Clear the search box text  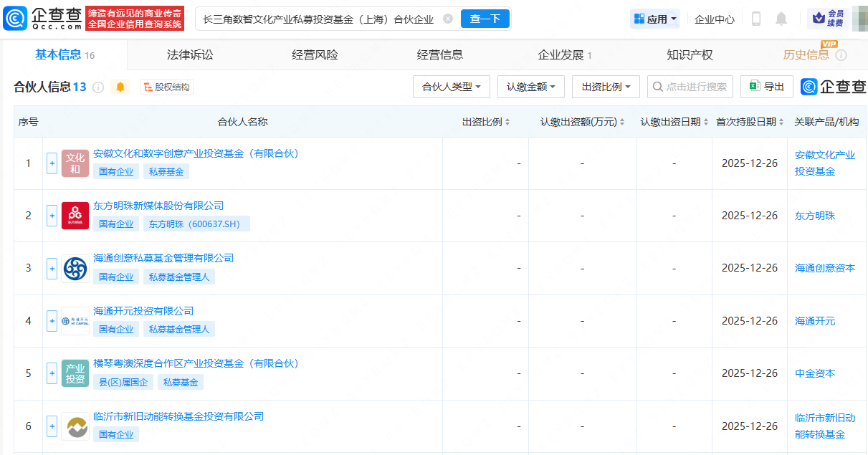[448, 19]
